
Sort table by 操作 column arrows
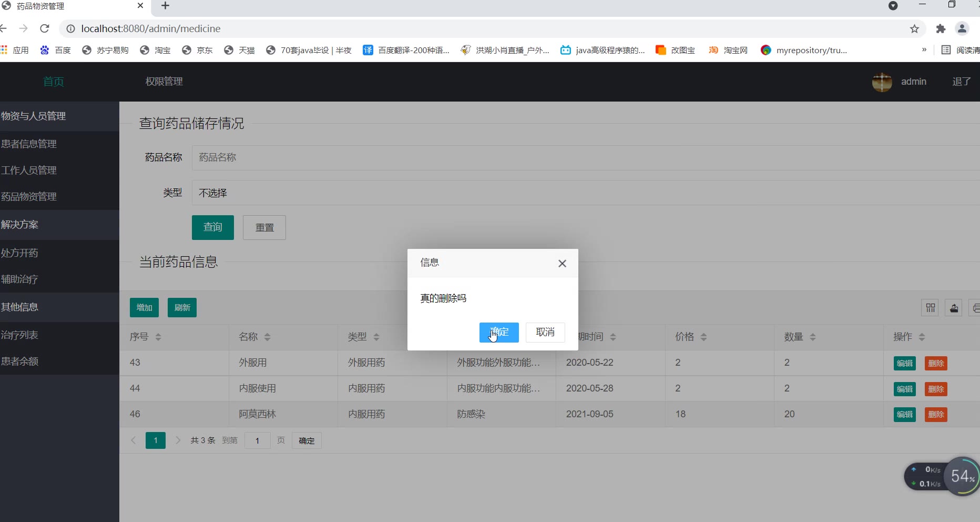922,337
